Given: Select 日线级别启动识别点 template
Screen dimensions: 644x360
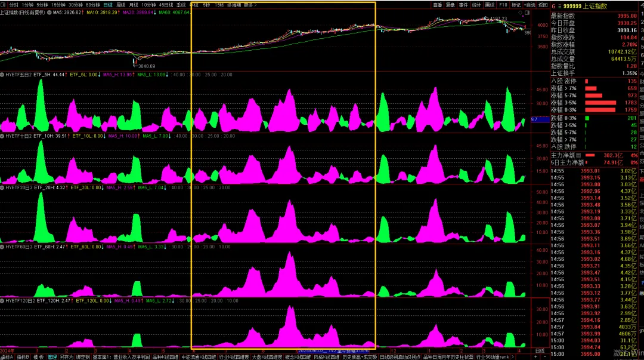Looking at the screenshot, I should 400,356.
